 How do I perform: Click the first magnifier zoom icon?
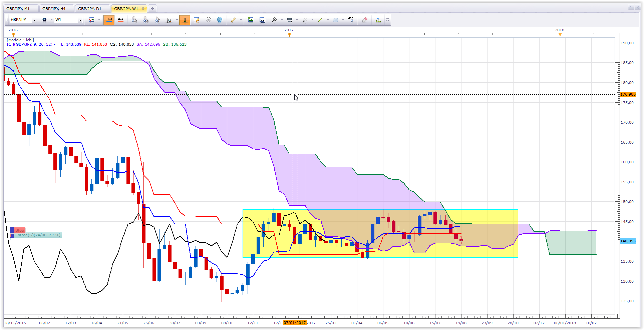(134, 20)
